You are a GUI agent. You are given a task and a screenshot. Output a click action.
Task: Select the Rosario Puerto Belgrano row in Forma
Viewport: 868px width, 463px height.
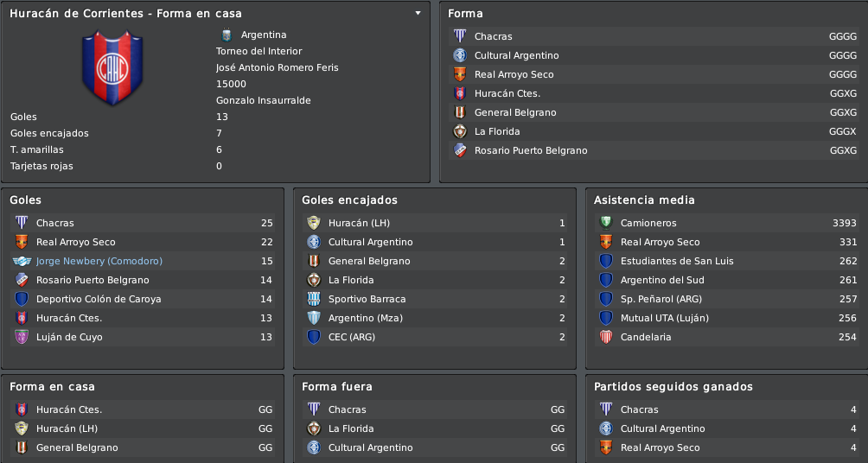coord(654,150)
